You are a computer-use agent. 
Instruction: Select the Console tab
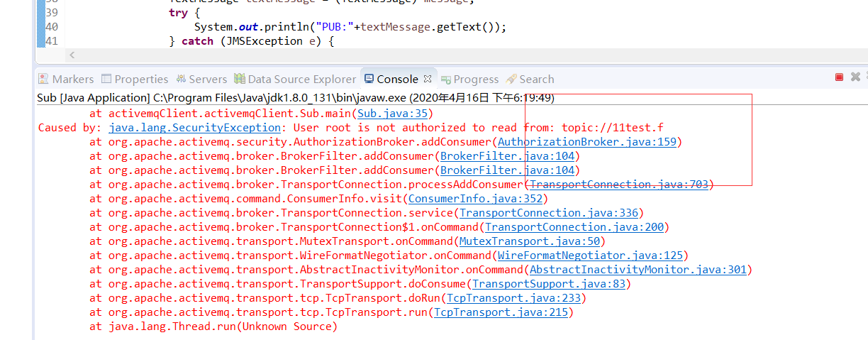click(391, 79)
